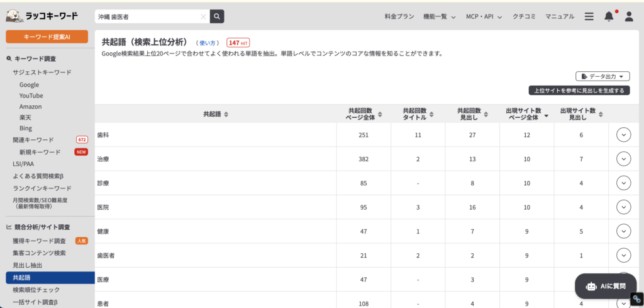Screen dimensions: 644x308
Task: Click the 672 badge beside 関連キーワード
Action: pyautogui.click(x=82, y=140)
